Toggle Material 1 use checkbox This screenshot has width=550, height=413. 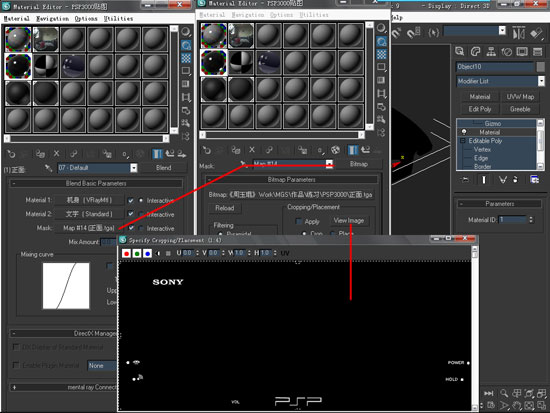pyautogui.click(x=130, y=200)
